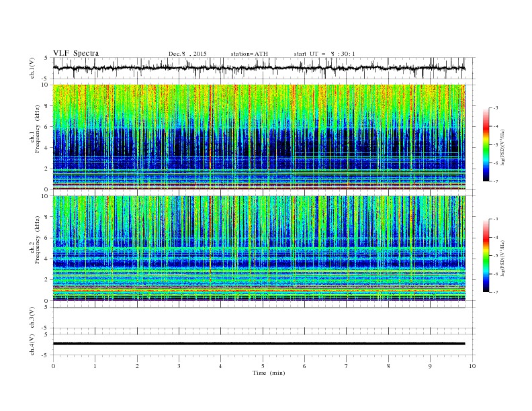Screen dimensions: 532x411
Task: Click the date text "Dec. 8, 2015"
Action: [x=187, y=54]
